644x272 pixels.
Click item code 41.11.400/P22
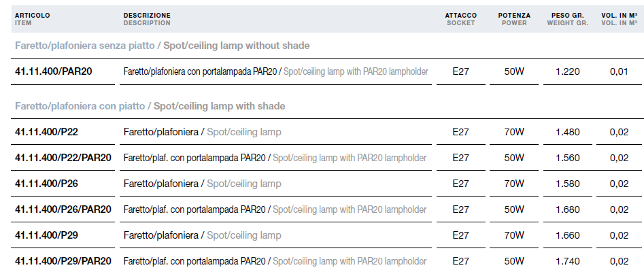pos(46,132)
